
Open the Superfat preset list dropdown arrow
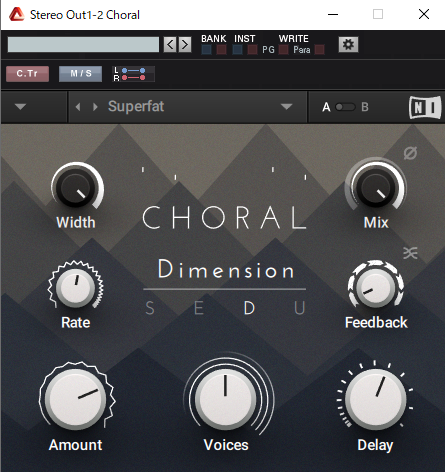[x=286, y=107]
